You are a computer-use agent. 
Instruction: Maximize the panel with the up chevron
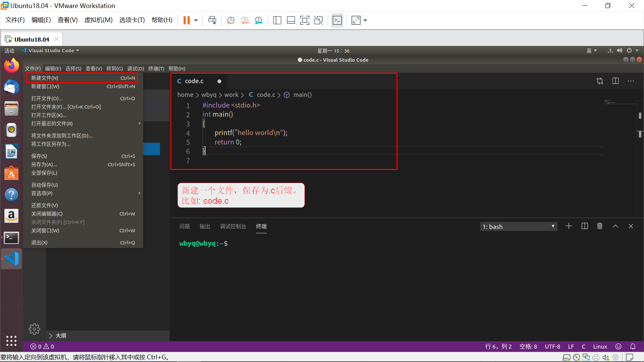tap(615, 226)
